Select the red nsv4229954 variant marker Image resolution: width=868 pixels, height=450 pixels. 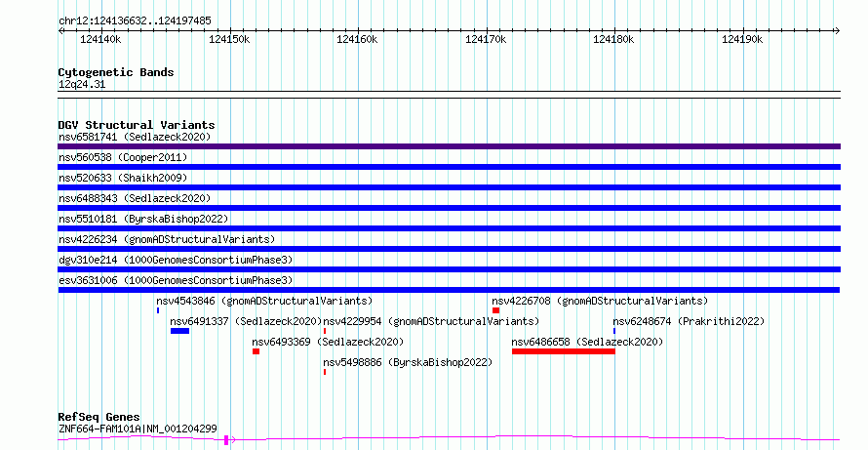coord(325,331)
